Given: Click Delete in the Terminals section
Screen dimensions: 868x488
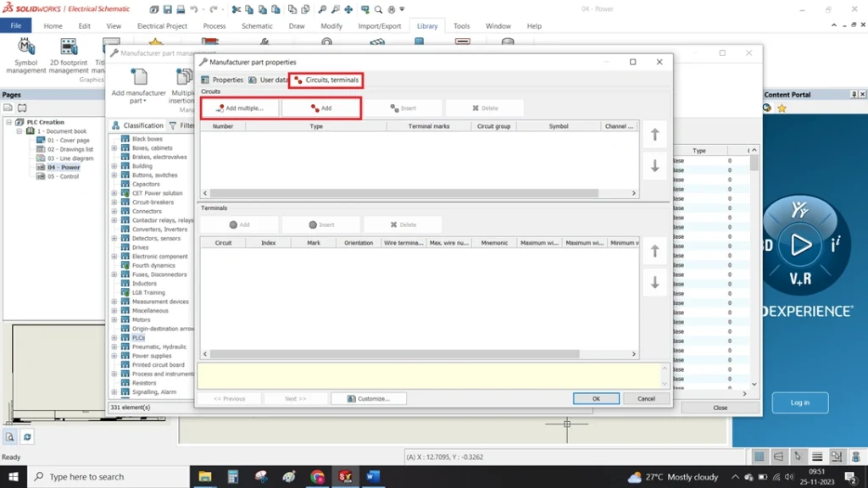Looking at the screenshot, I should pyautogui.click(x=403, y=225).
